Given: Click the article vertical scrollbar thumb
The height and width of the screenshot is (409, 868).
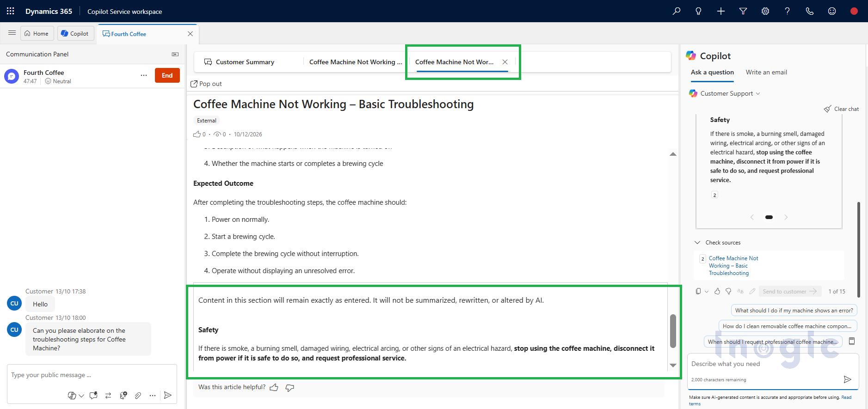Looking at the screenshot, I should pyautogui.click(x=673, y=331).
